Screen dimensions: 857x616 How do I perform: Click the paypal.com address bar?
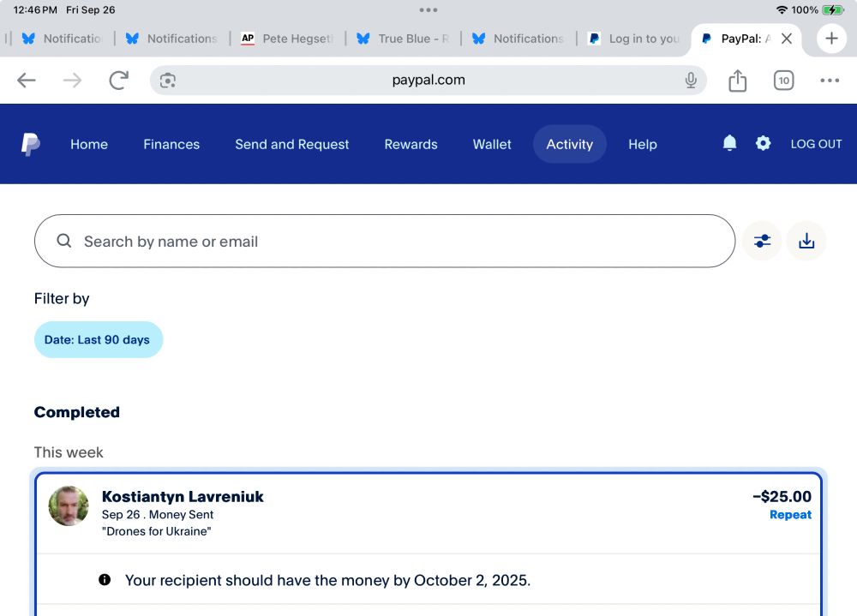click(x=428, y=81)
